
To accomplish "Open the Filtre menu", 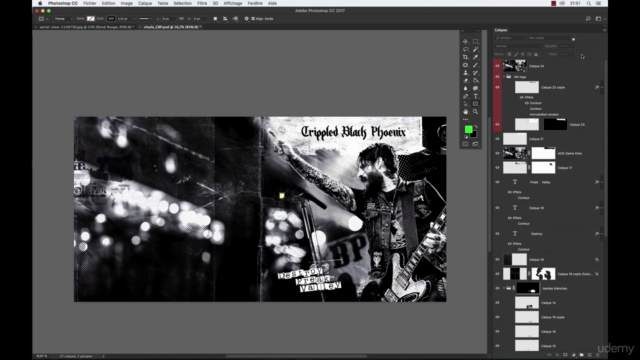I will tap(202, 3).
